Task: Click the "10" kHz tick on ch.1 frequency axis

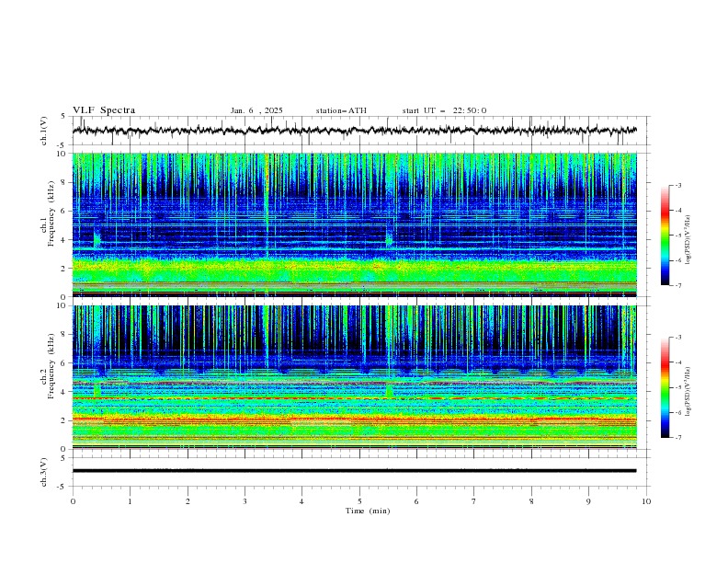Action: pyautogui.click(x=63, y=154)
